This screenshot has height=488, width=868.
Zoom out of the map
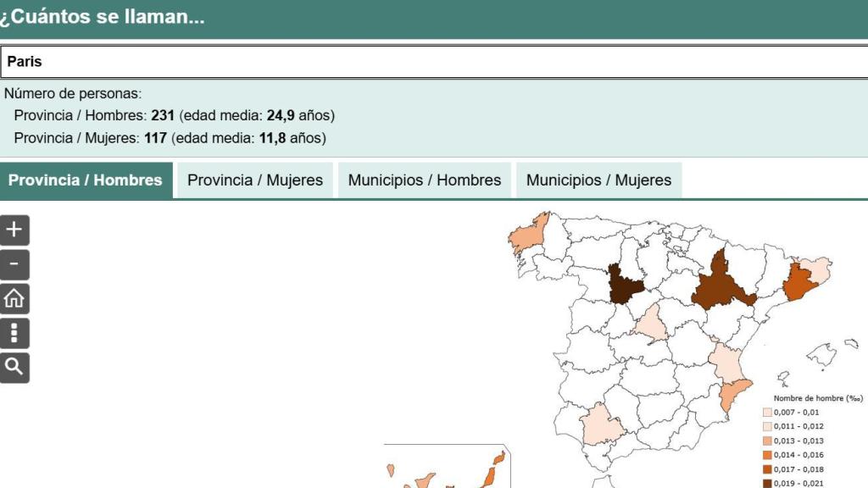pos(14,264)
